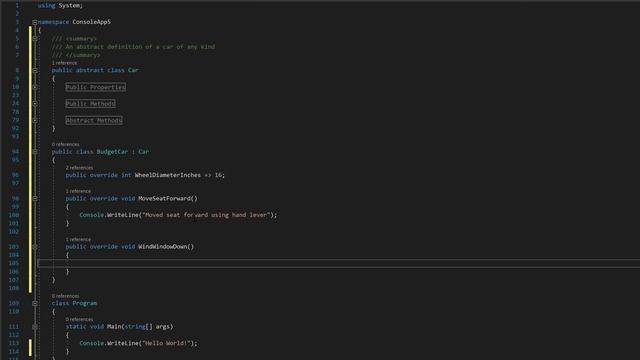Image resolution: width=640 pixels, height=360 pixels.
Task: Click the ConsoleApp5 namespace name
Action: [x=91, y=22]
